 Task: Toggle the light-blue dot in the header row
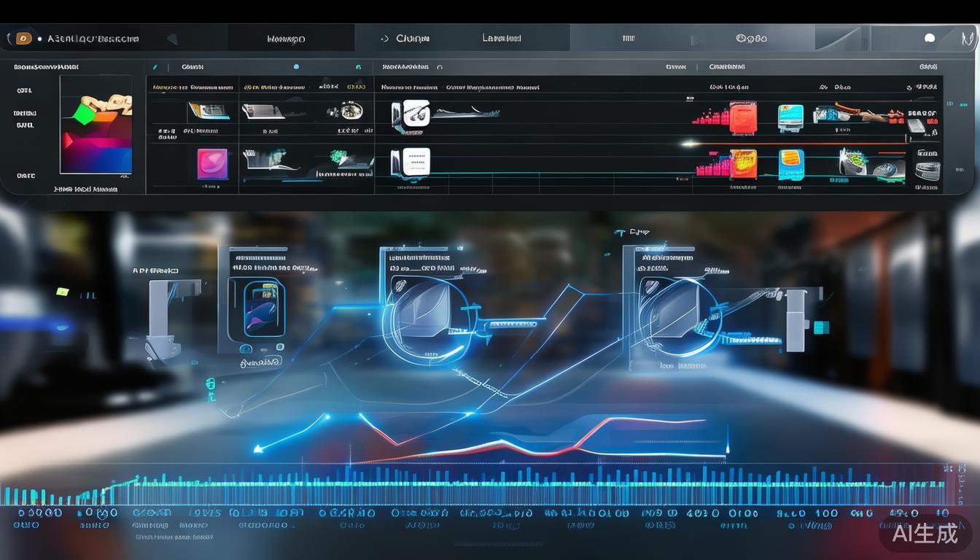pos(296,67)
